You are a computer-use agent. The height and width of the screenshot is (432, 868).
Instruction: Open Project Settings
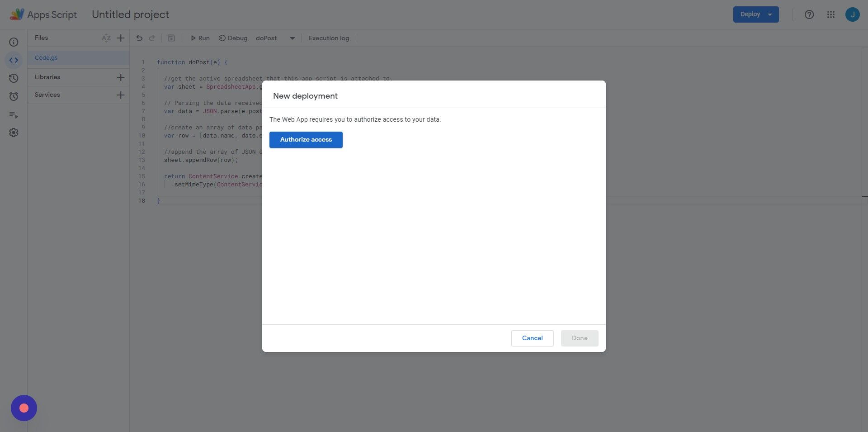(14, 132)
